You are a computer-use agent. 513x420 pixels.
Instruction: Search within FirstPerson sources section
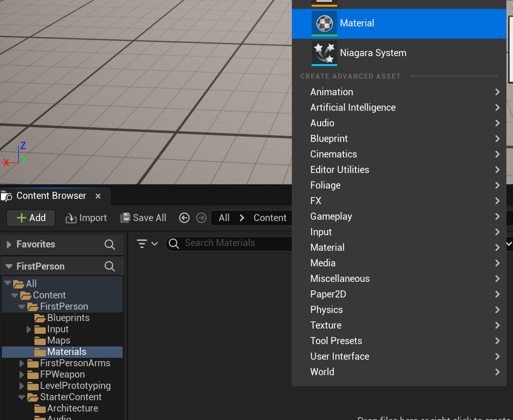[109, 266]
